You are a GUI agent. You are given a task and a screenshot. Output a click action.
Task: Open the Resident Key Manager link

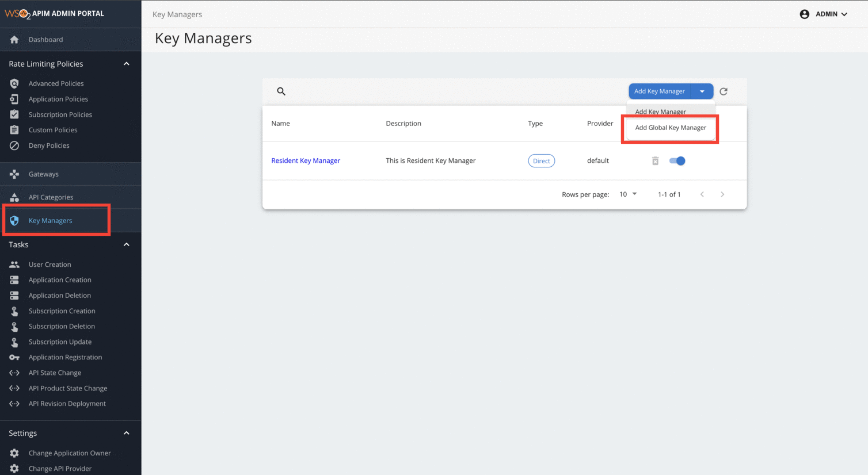click(306, 160)
